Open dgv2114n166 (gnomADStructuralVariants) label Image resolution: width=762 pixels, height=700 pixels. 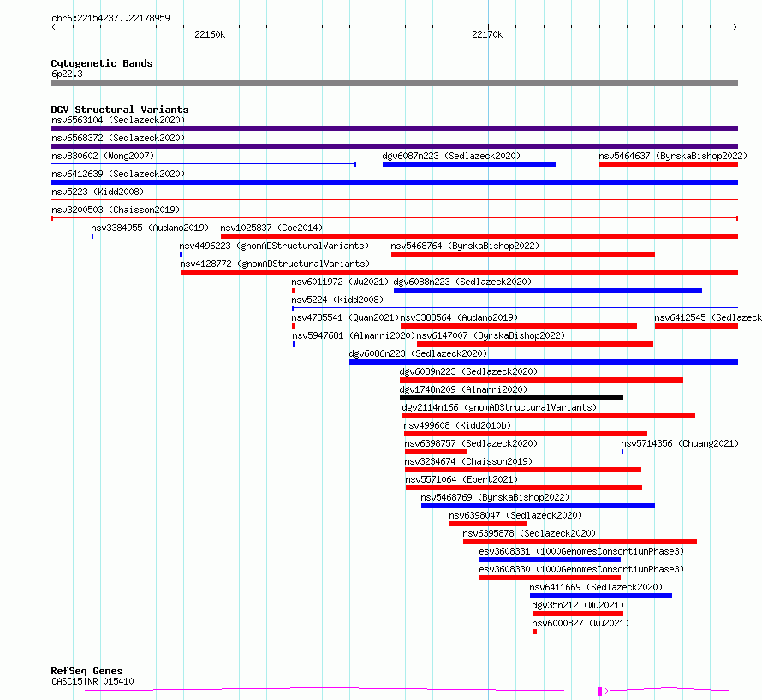click(499, 407)
